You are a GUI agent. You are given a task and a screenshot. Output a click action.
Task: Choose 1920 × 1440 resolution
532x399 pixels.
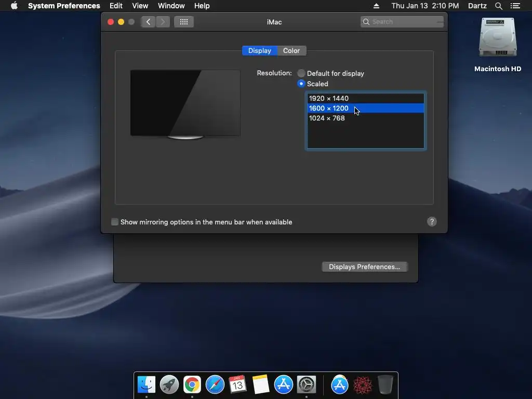pyautogui.click(x=365, y=98)
